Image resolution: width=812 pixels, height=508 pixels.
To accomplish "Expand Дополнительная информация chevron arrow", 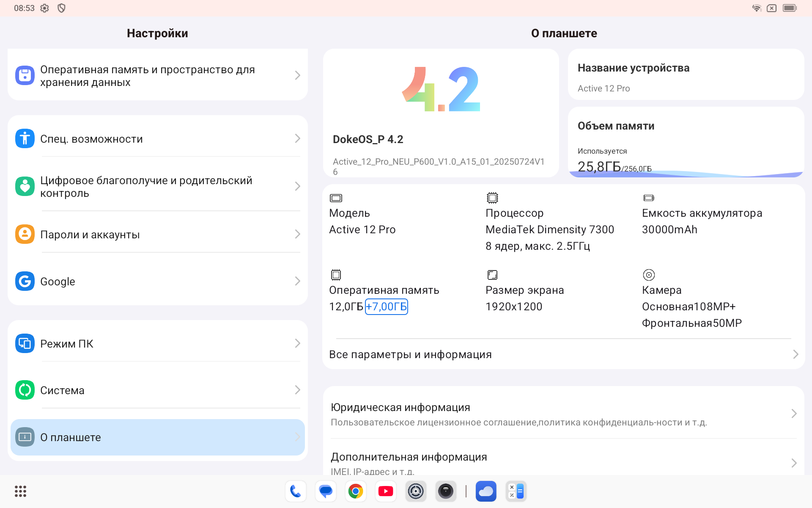I will (x=794, y=463).
